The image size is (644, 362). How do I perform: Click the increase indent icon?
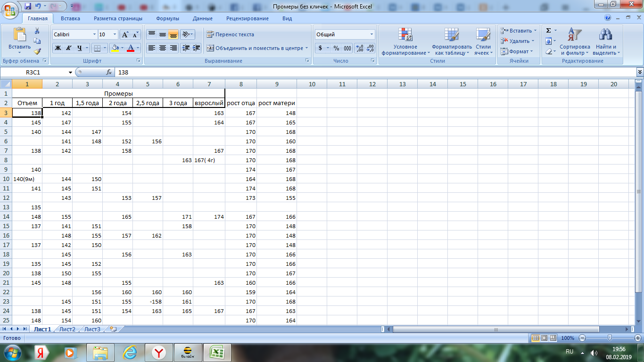(196, 48)
